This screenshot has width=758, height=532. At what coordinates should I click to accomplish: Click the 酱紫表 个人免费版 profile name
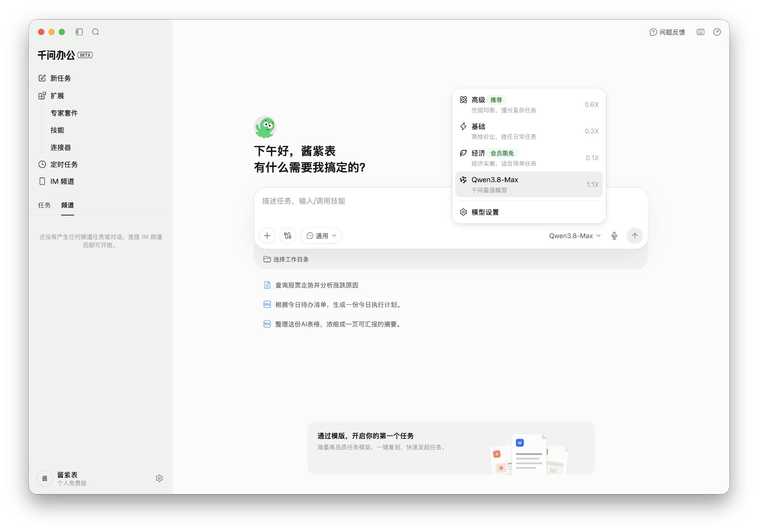(72, 479)
